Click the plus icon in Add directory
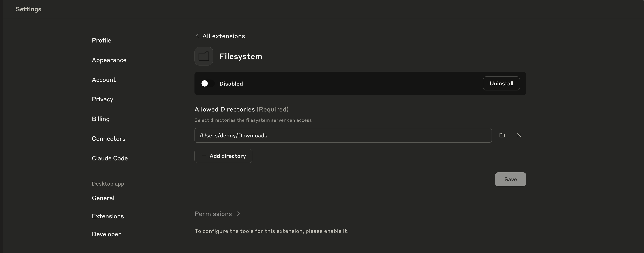Image resolution: width=644 pixels, height=253 pixels. tap(204, 156)
